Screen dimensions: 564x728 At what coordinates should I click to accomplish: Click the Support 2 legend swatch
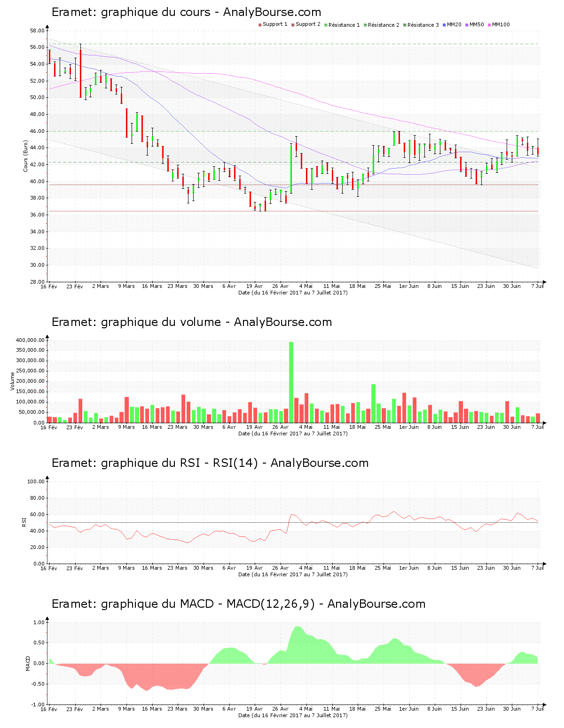(x=293, y=25)
